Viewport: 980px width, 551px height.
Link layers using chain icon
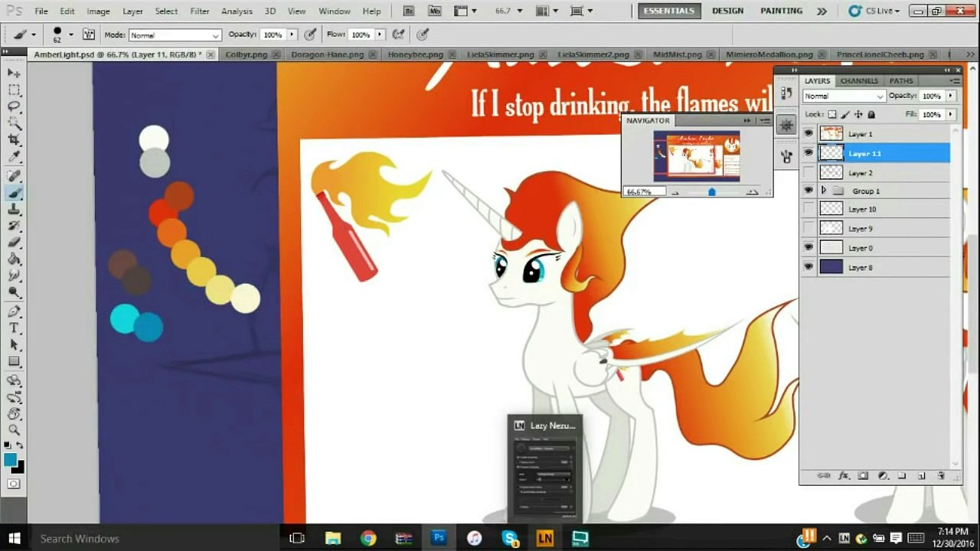click(x=824, y=475)
